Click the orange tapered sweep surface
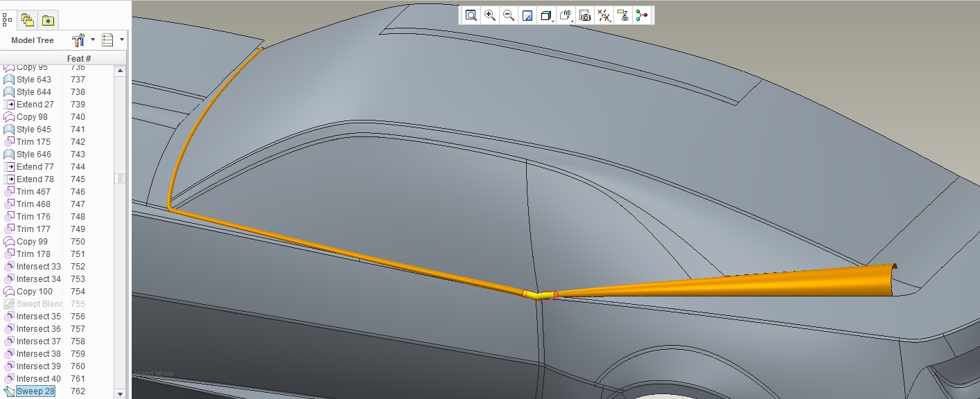 tap(797, 283)
